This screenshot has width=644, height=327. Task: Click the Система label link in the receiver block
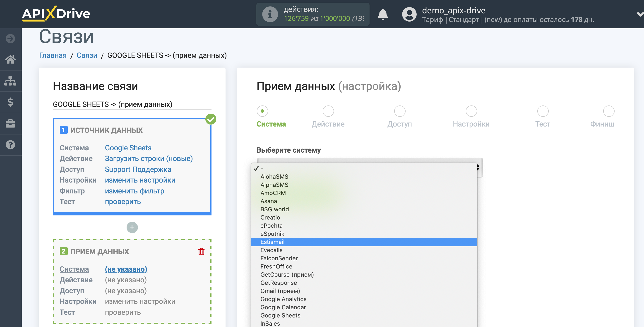click(74, 269)
